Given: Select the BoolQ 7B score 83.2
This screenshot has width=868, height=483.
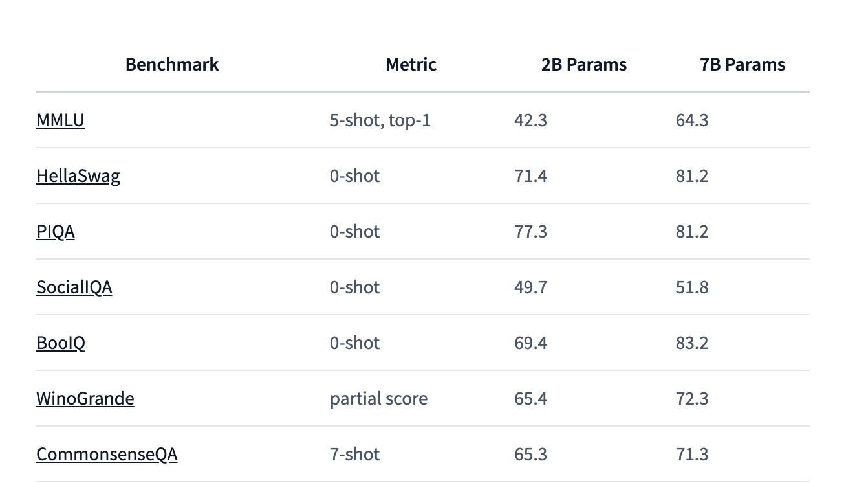Looking at the screenshot, I should (x=692, y=343).
